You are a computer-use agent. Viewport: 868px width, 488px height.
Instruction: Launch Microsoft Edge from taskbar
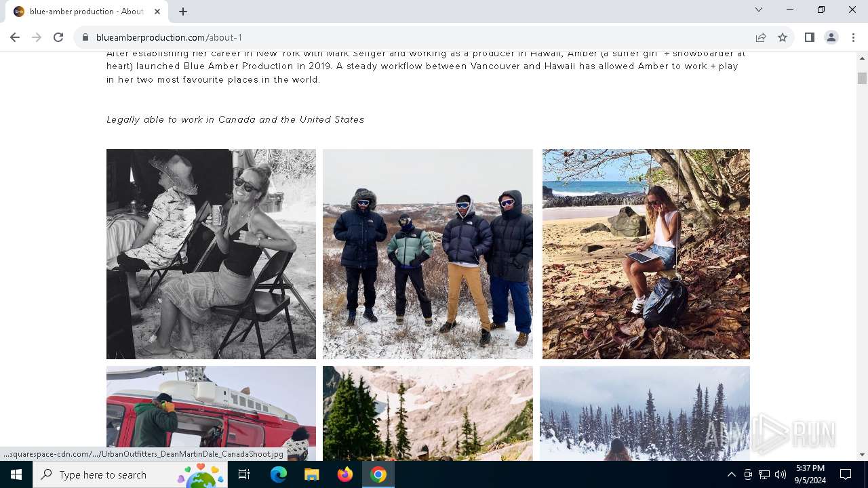[279, 474]
